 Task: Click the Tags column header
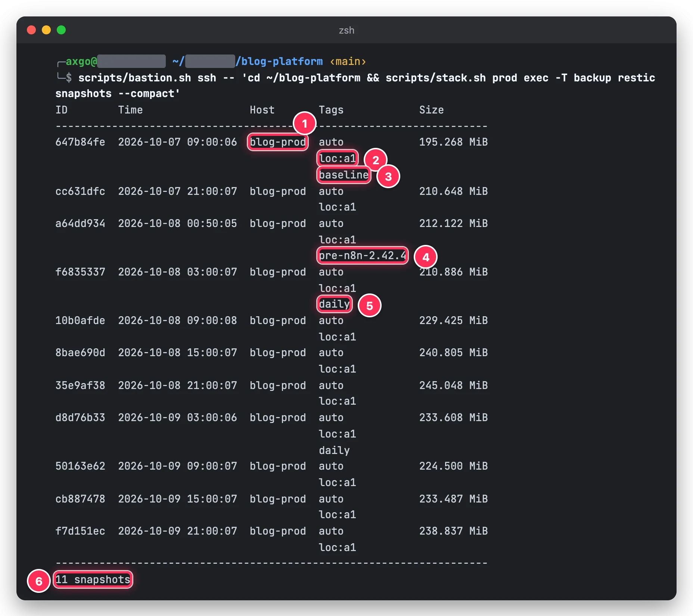tap(331, 110)
